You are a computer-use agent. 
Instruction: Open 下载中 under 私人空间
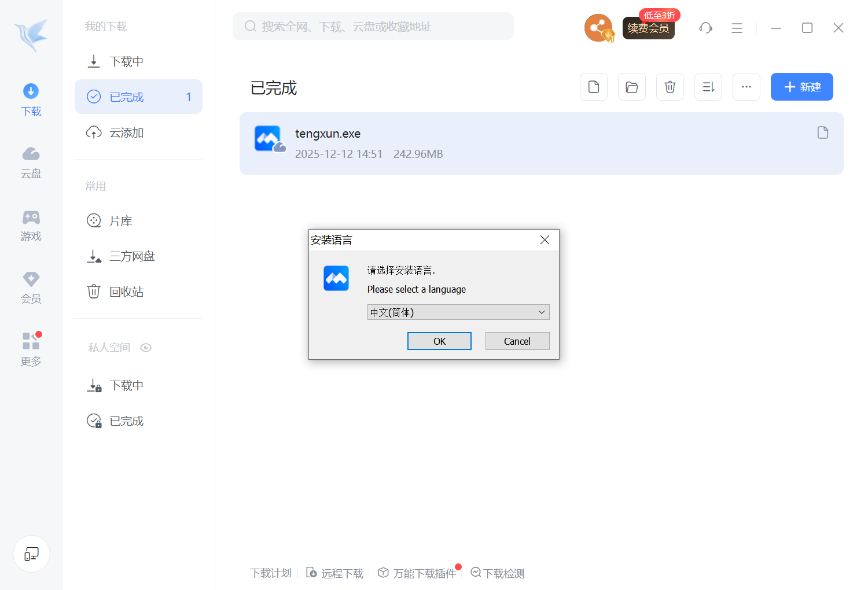point(138,385)
